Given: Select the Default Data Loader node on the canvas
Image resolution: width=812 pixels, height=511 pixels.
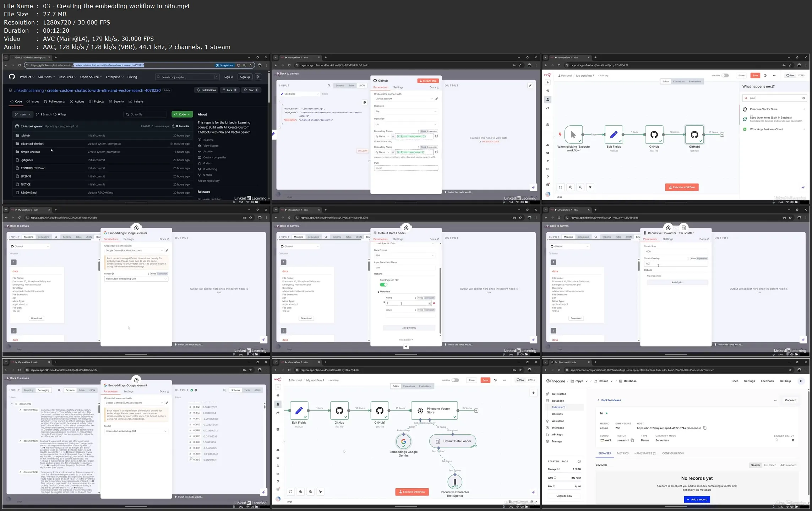Looking at the screenshot, I should pyautogui.click(x=453, y=441).
